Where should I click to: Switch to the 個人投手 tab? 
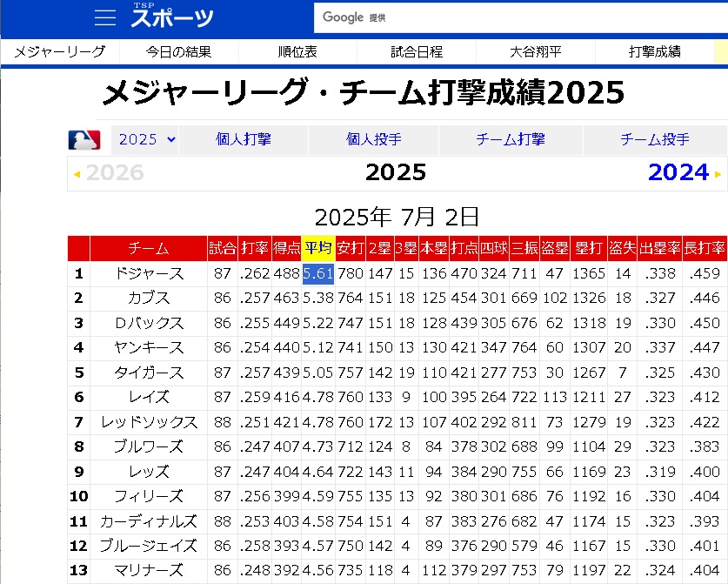pos(374,139)
